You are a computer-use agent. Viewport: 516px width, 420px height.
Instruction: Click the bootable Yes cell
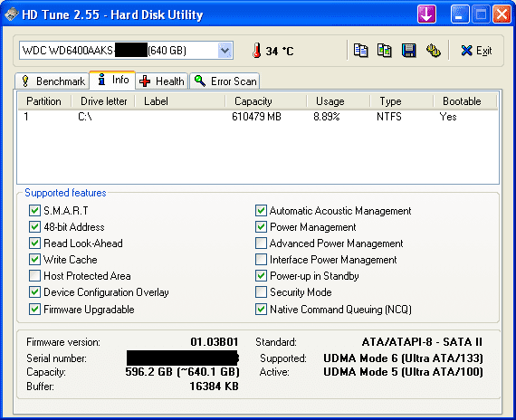(448, 117)
